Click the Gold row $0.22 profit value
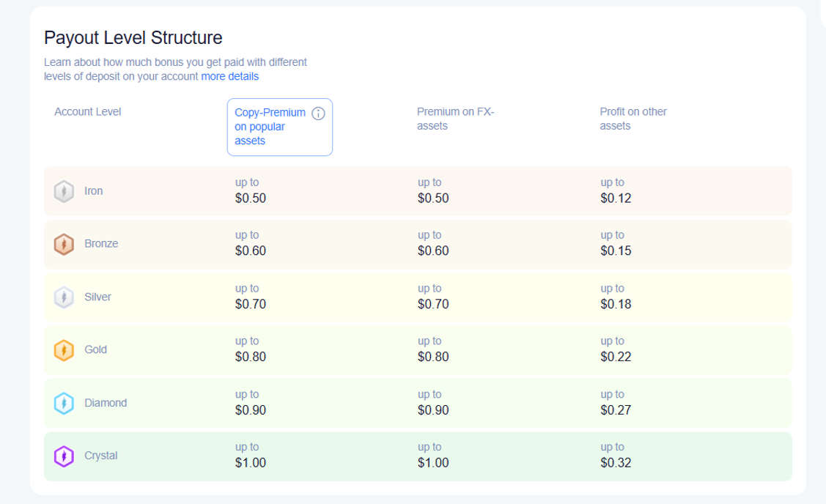Screen dimensions: 826x504 616,357
